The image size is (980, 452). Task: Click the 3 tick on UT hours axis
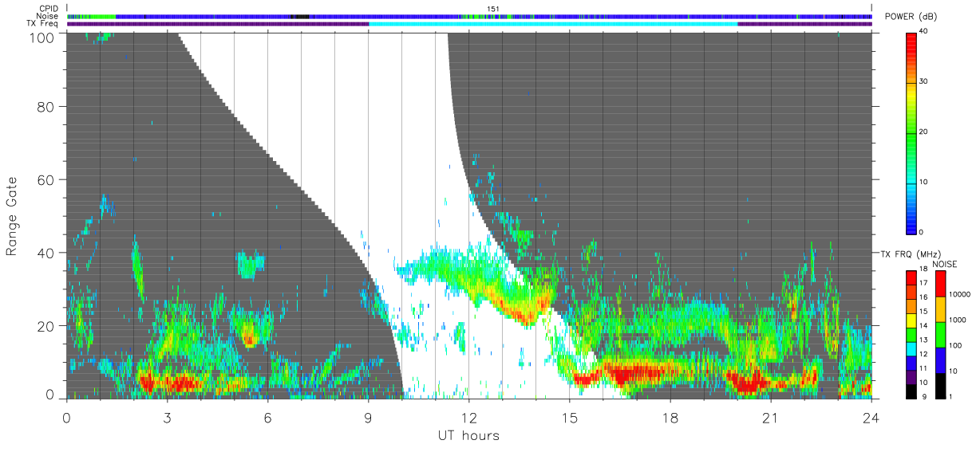click(167, 417)
